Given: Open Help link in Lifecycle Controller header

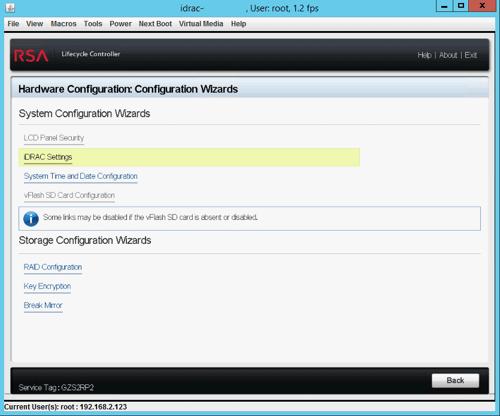Looking at the screenshot, I should (424, 55).
